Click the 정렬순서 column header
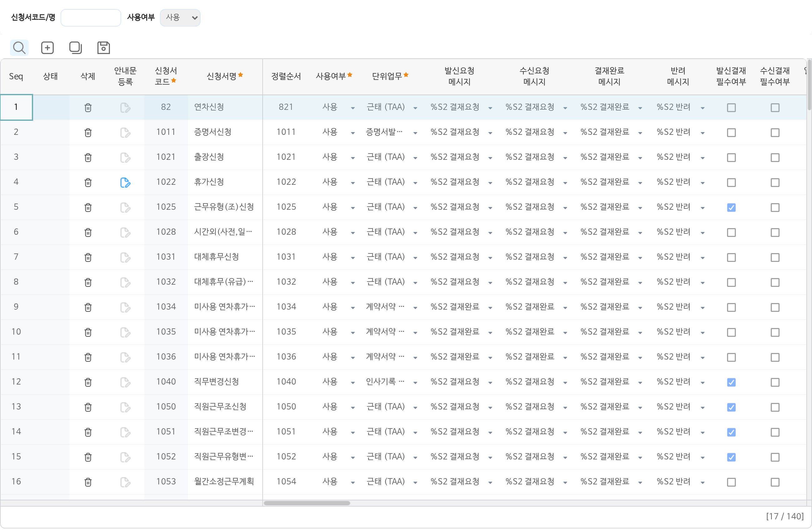This screenshot has height=530, width=812. (x=286, y=76)
